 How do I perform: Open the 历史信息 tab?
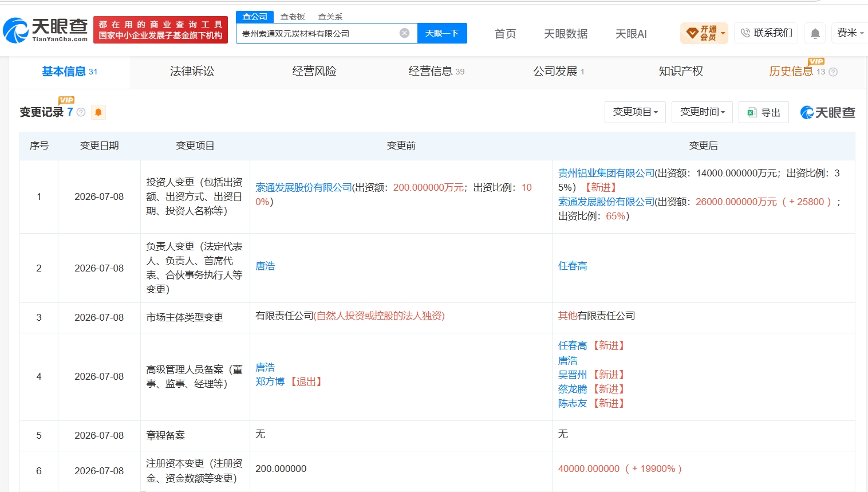[x=797, y=72]
